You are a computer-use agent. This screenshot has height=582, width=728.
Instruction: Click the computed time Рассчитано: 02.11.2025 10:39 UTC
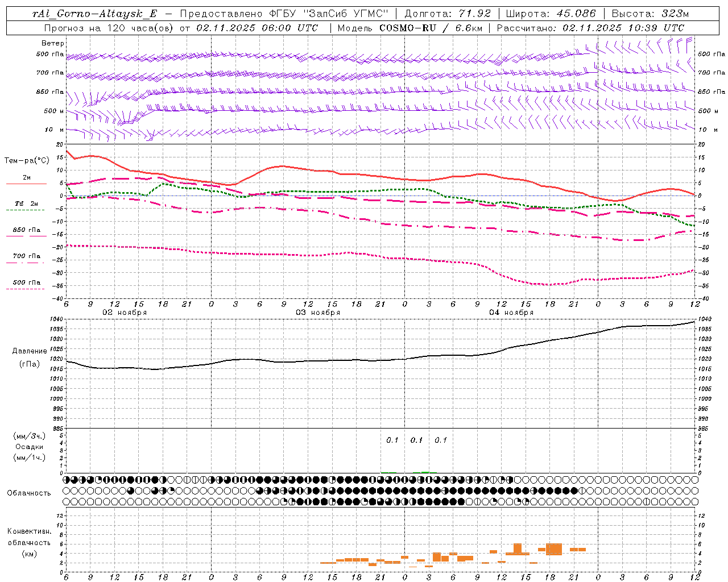[x=590, y=28]
